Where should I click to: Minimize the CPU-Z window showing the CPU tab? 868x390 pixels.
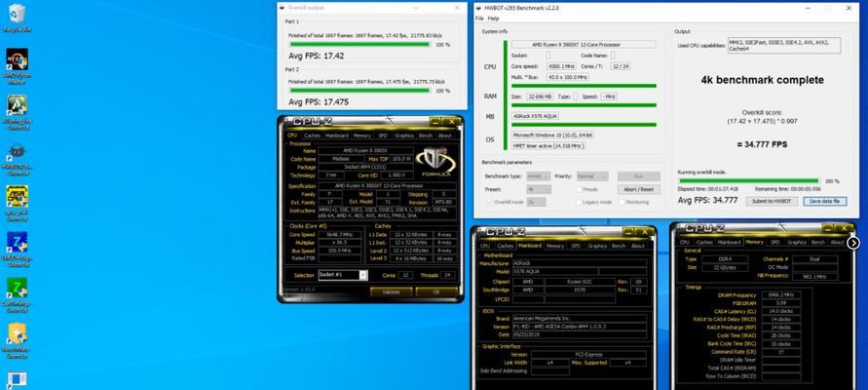(x=434, y=122)
